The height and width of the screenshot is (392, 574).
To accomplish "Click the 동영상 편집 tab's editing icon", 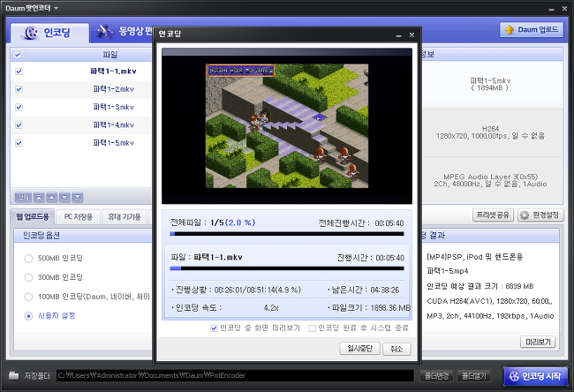I will point(105,32).
